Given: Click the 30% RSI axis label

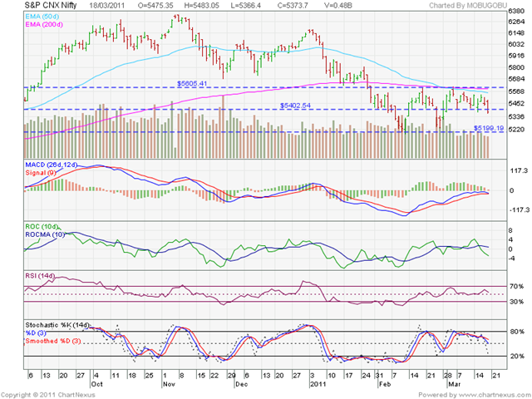Looking at the screenshot, I should (516, 302).
